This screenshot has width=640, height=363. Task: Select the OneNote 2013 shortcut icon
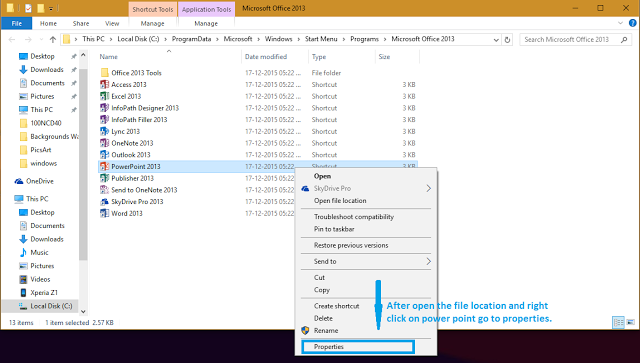tap(104, 143)
